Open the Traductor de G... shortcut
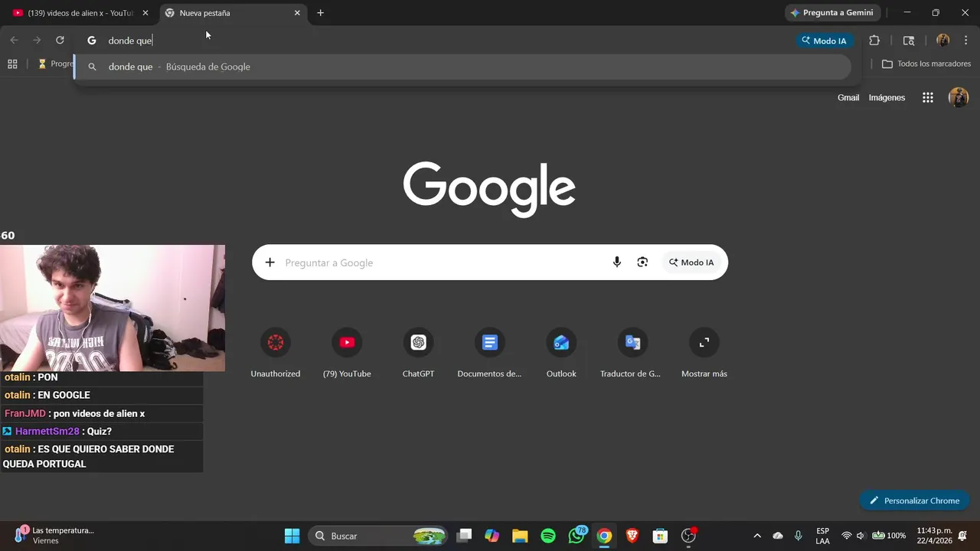This screenshot has width=980, height=551. pyautogui.click(x=632, y=354)
